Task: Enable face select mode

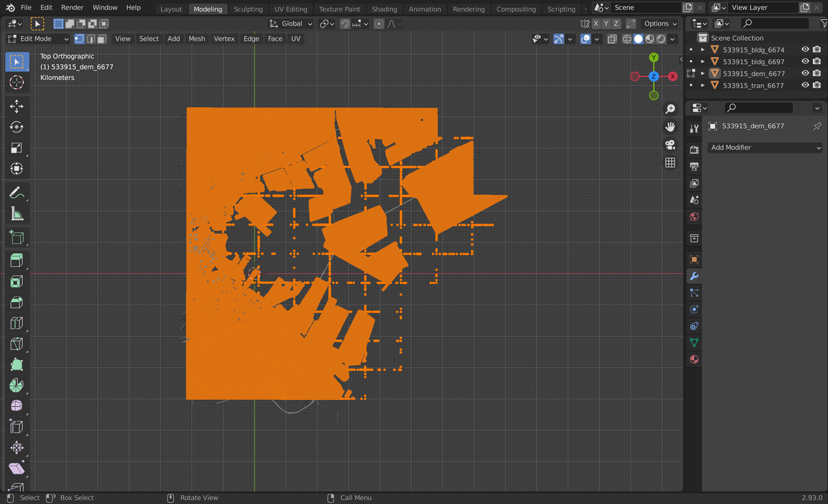Action: coord(101,39)
